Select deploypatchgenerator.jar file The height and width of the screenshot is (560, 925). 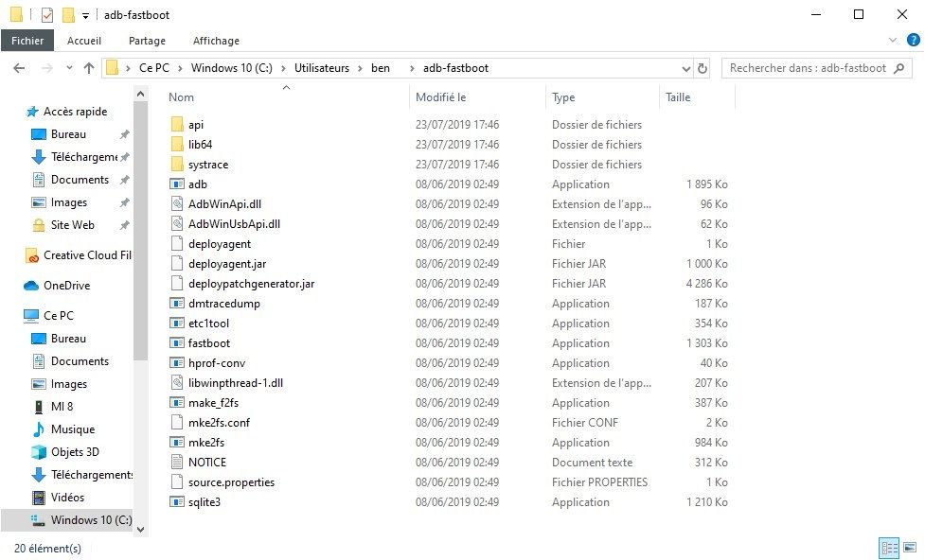pos(251,284)
